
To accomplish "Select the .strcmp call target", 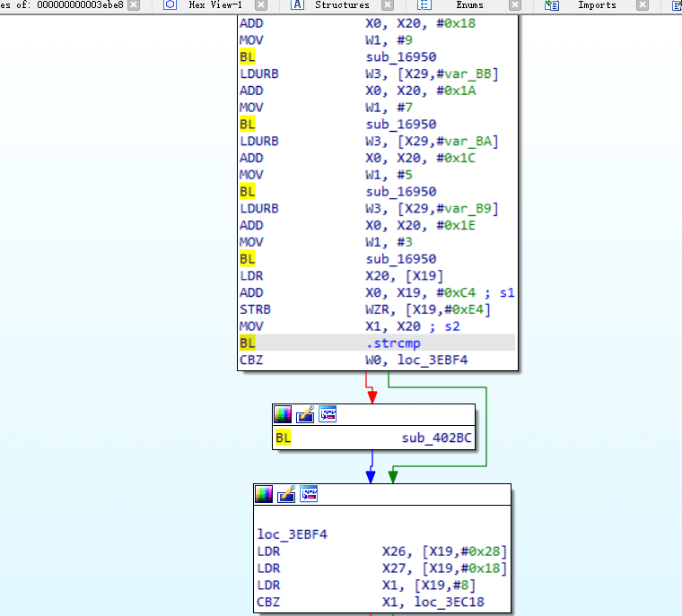I will click(393, 343).
